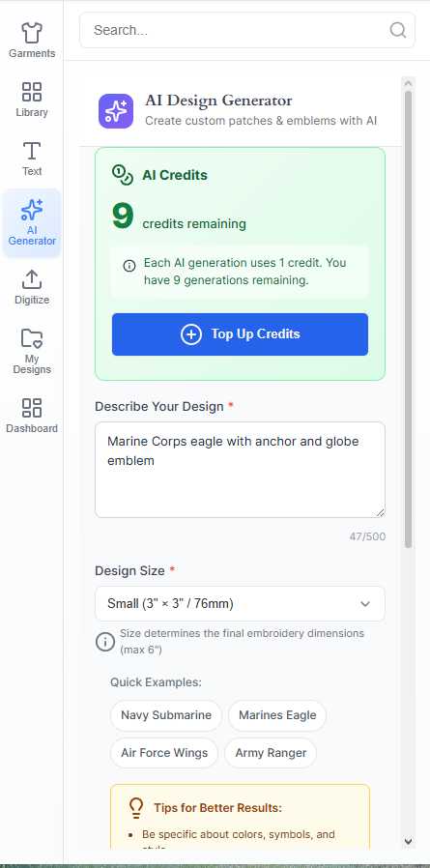Expand the Design Size dropdown

240,603
